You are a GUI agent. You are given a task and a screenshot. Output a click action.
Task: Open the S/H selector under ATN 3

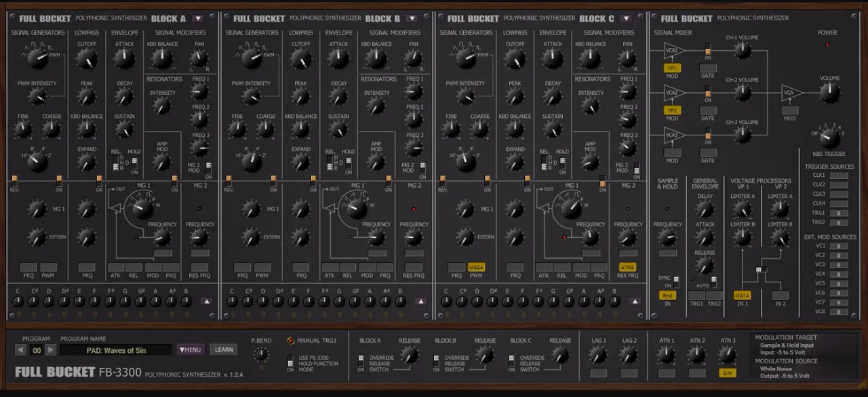728,373
